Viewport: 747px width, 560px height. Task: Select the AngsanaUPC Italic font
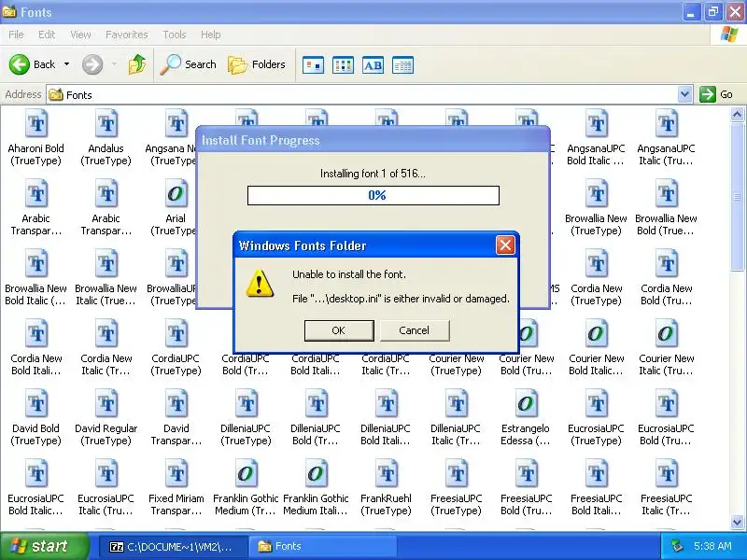[x=666, y=137]
